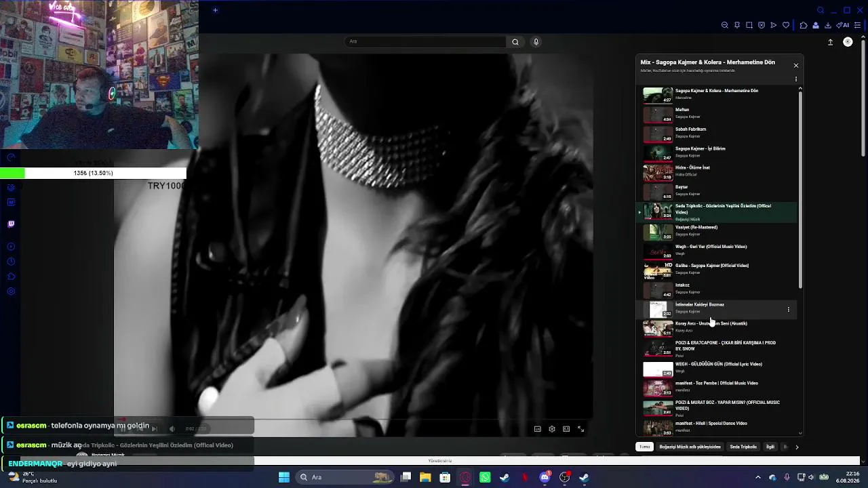
Task: Select Boğaziçi Müzik adlı yükleyiciden chip
Action: tap(690, 447)
